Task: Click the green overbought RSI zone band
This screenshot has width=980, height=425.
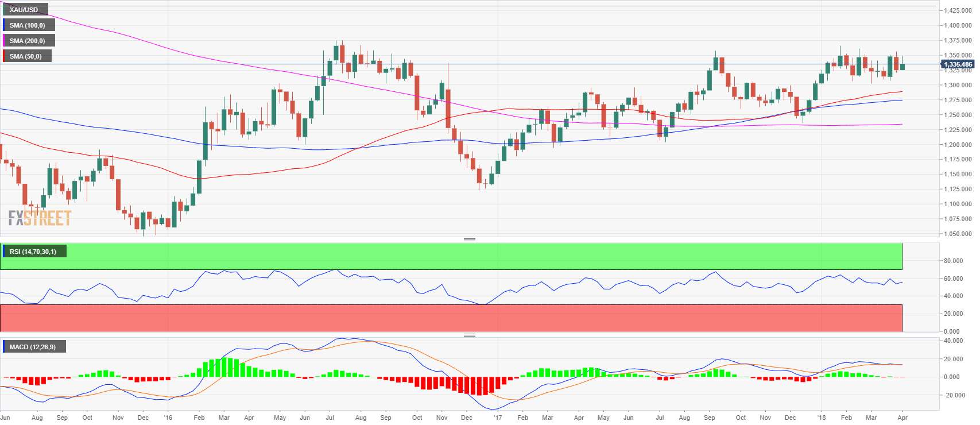Action: 451,256
